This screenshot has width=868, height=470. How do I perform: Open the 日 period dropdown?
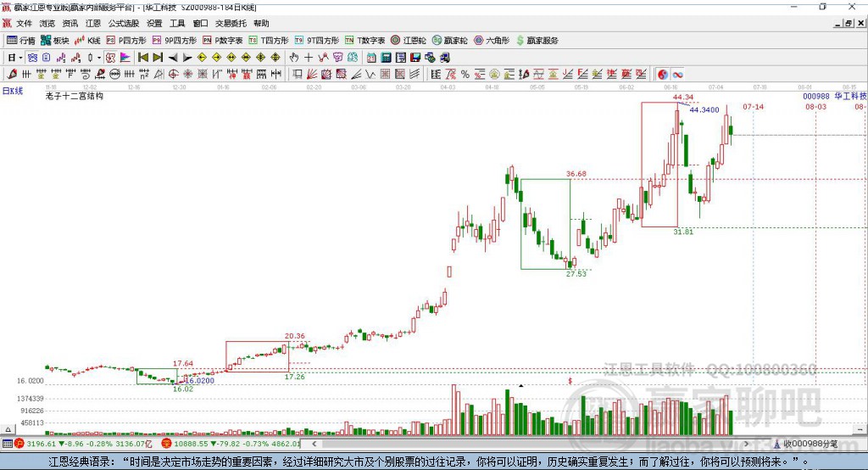click(x=15, y=58)
